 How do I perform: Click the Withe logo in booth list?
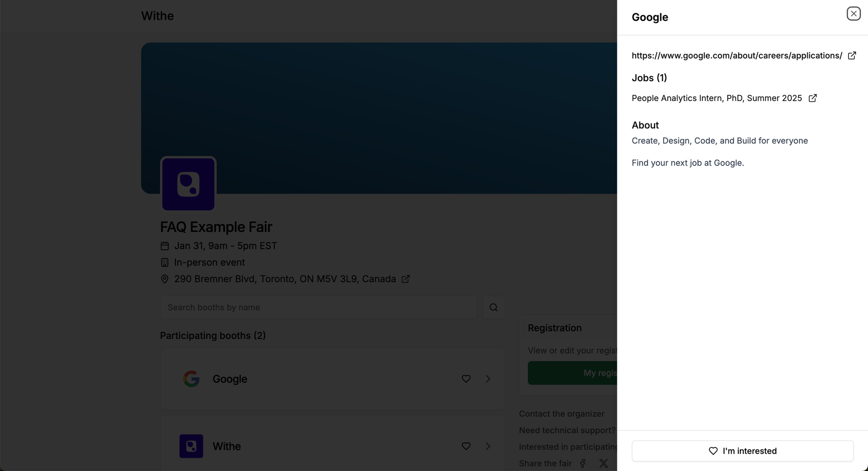(x=191, y=446)
